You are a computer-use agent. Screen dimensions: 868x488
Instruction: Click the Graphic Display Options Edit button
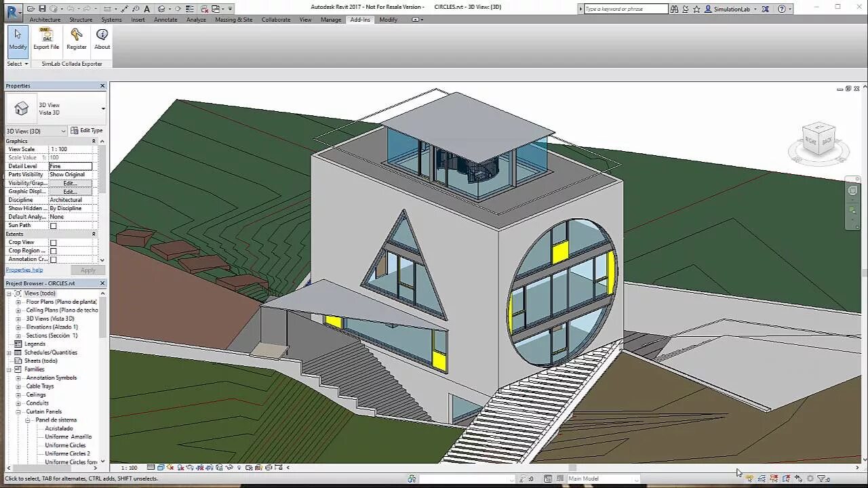(x=71, y=192)
